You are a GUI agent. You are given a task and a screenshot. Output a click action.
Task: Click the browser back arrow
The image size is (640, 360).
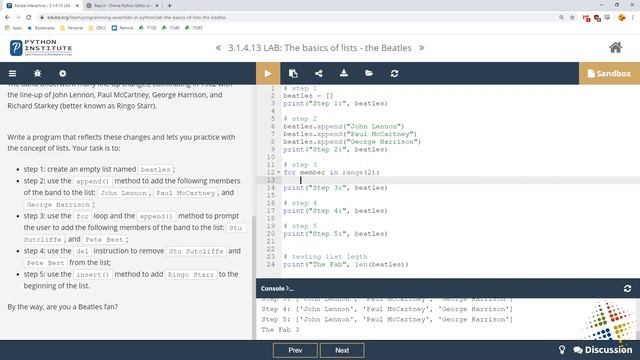coord(7,18)
